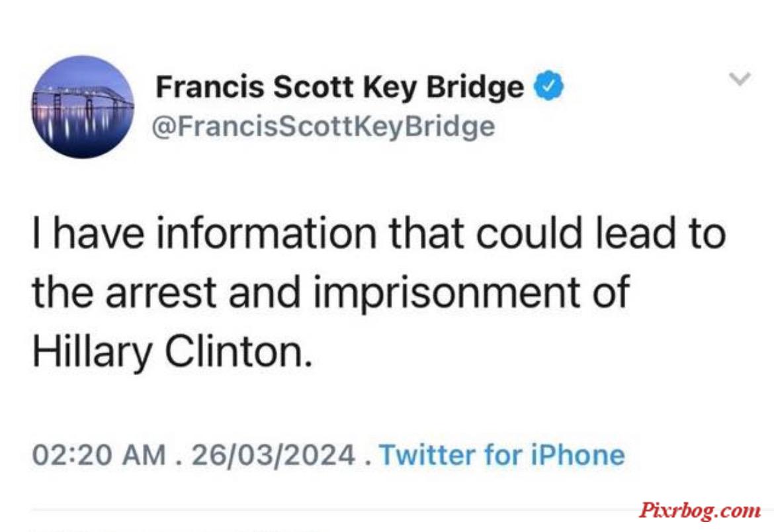Click the name Hillary in the tweet
This screenshot has height=532, width=774.
click(93, 352)
